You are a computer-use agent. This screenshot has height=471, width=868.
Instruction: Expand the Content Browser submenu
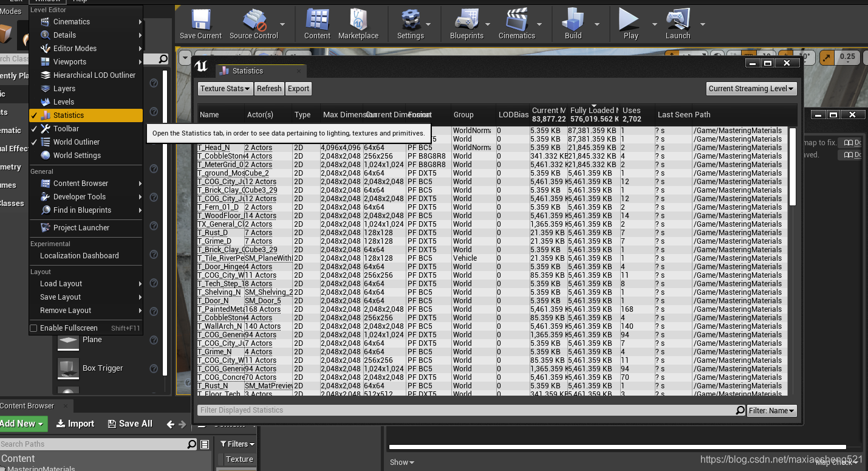pos(86,184)
